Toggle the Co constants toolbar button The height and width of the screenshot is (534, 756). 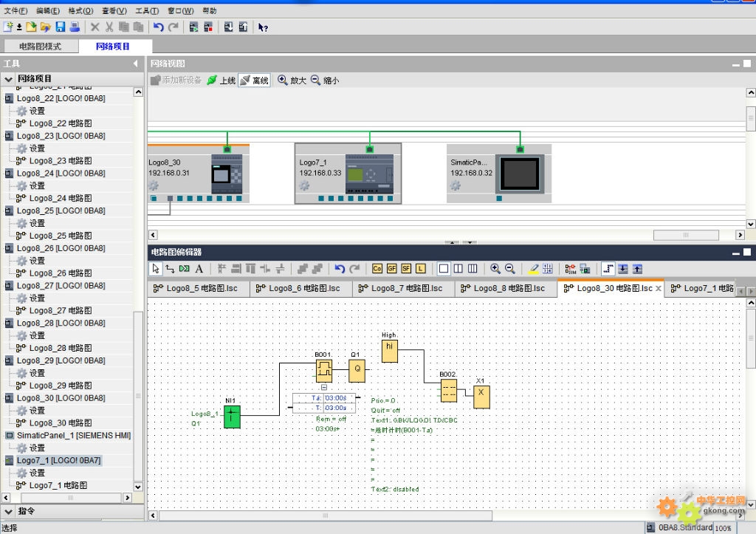coord(377,269)
